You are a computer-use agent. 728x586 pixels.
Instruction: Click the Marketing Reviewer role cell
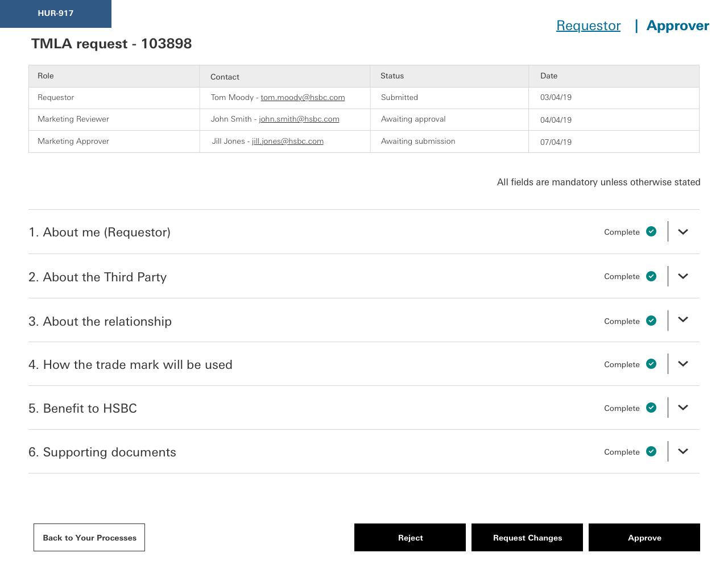114,119
